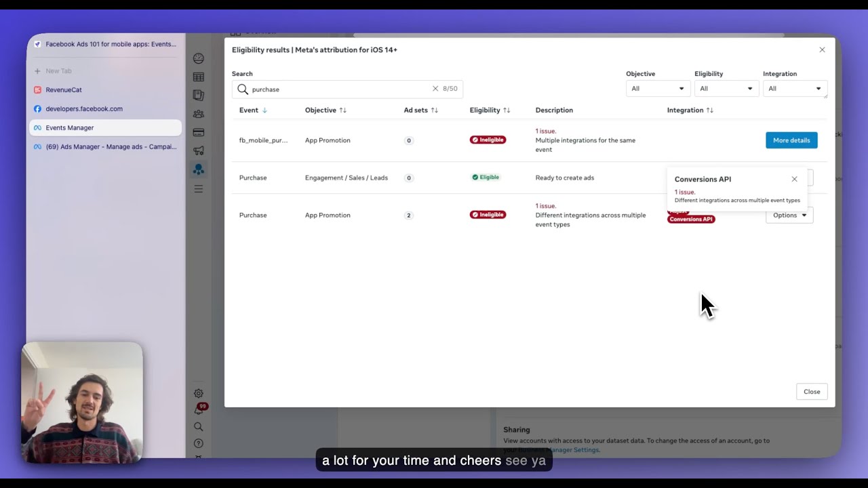Click '1 issue.' text in Conversions API popover

[685, 192]
